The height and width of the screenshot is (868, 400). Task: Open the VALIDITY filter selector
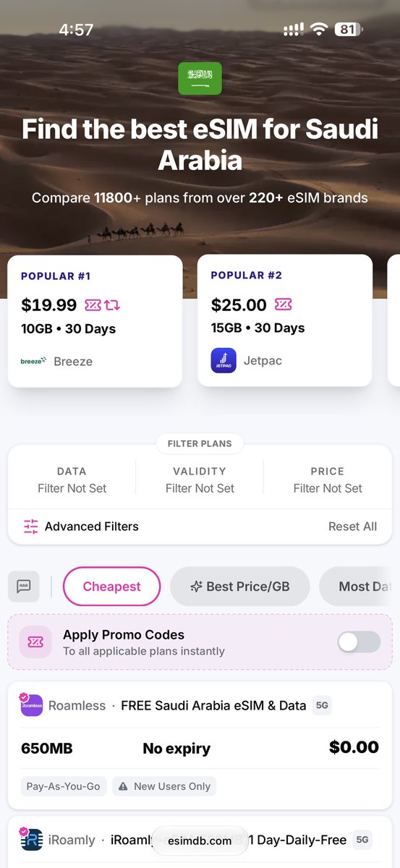200,480
